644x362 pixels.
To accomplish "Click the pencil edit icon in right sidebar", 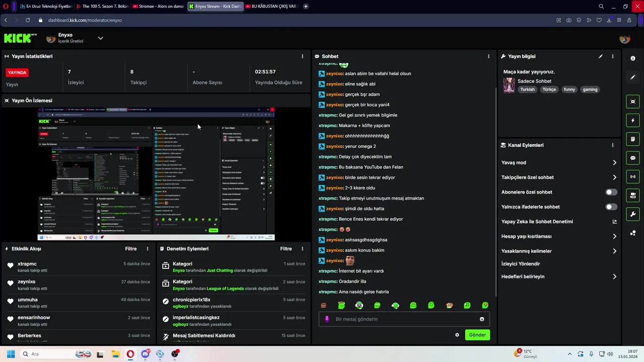I will click(633, 77).
